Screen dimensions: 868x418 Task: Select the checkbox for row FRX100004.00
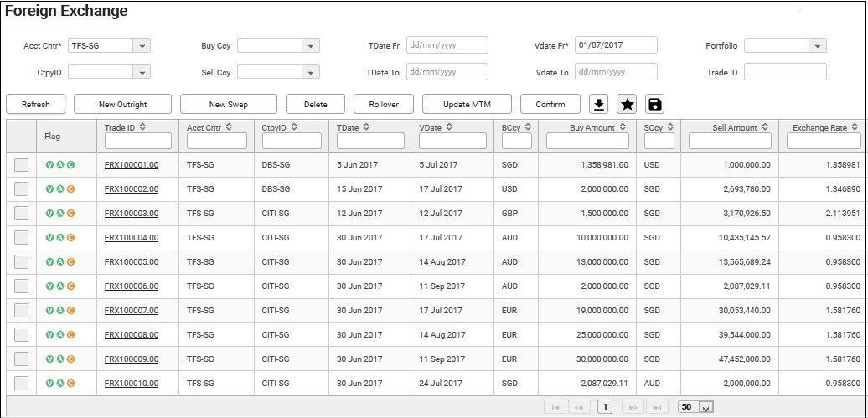click(x=22, y=238)
